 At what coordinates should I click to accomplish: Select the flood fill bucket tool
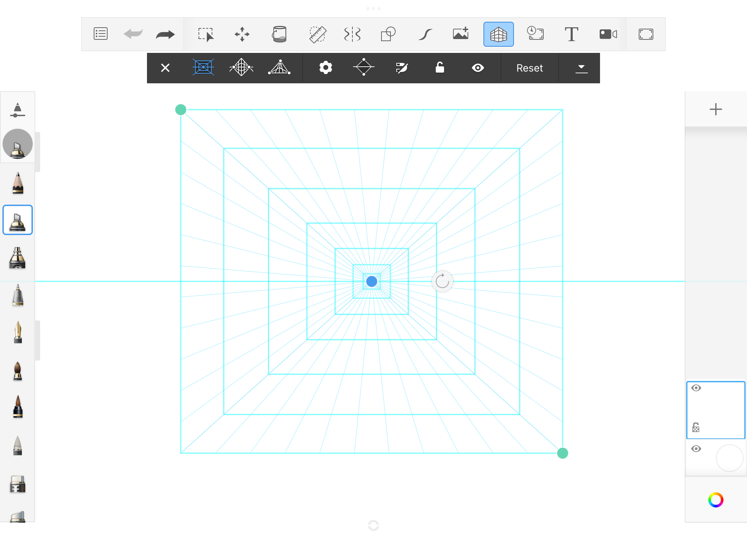tap(279, 34)
